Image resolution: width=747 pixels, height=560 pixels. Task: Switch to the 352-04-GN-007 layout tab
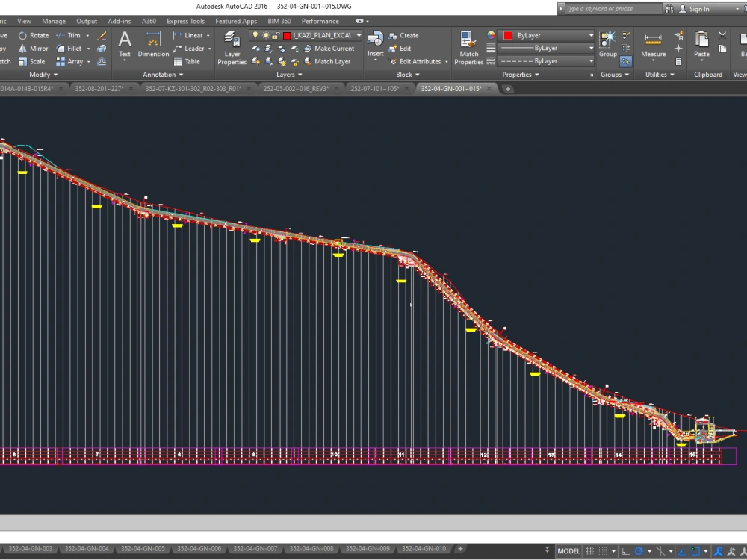(254, 548)
